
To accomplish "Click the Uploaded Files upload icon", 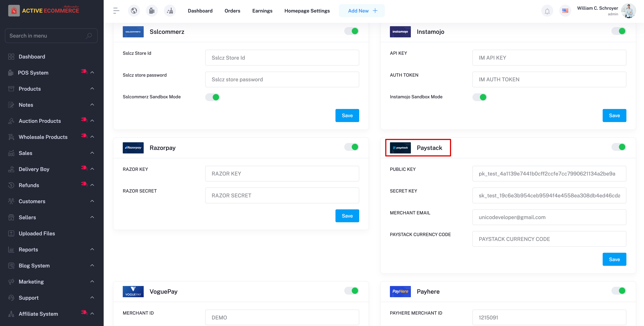I will pyautogui.click(x=11, y=233).
